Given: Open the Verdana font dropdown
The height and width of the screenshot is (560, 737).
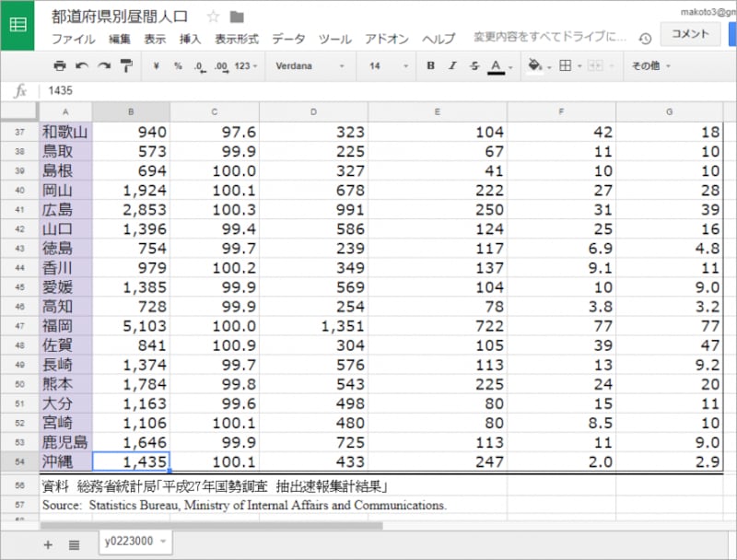Looking at the screenshot, I should tap(310, 66).
